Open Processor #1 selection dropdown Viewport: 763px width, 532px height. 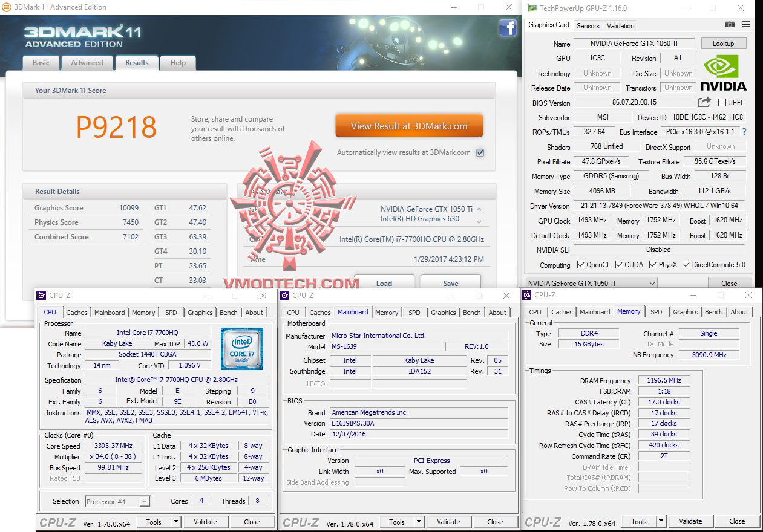(x=117, y=501)
